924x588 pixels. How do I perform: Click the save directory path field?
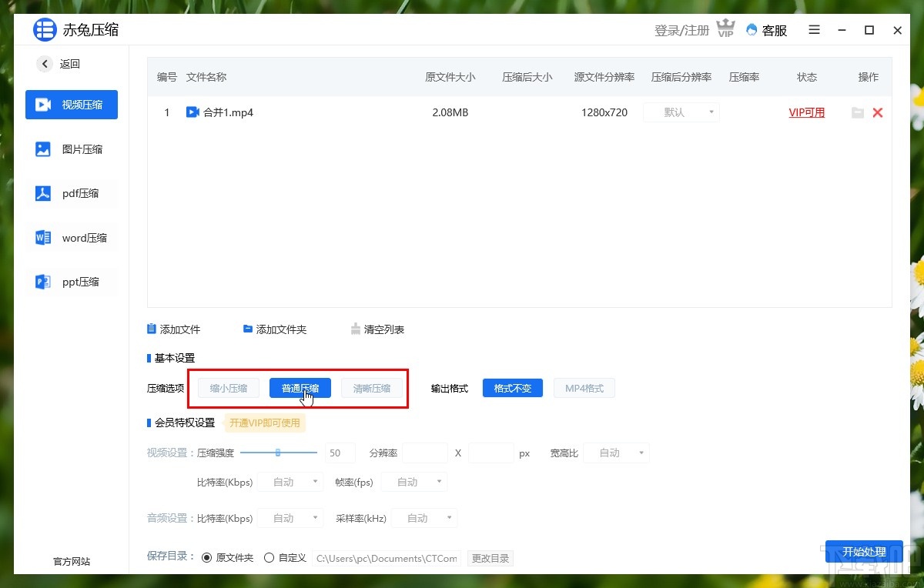[387, 558]
